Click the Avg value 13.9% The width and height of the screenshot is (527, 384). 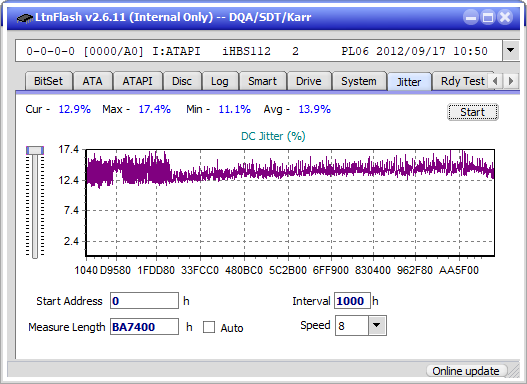point(315,109)
